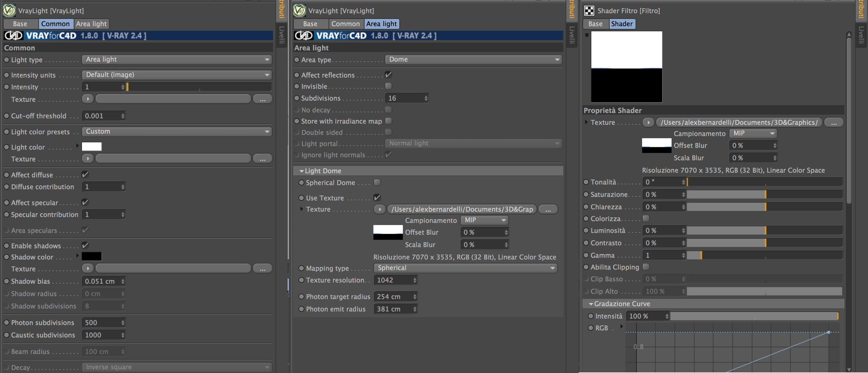Enable the Invisible checkbox
Screen dimensions: 868x373
click(x=388, y=86)
